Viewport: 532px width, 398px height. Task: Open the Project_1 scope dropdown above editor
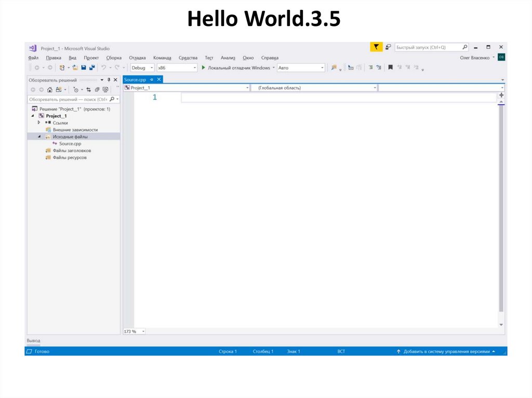click(x=187, y=88)
